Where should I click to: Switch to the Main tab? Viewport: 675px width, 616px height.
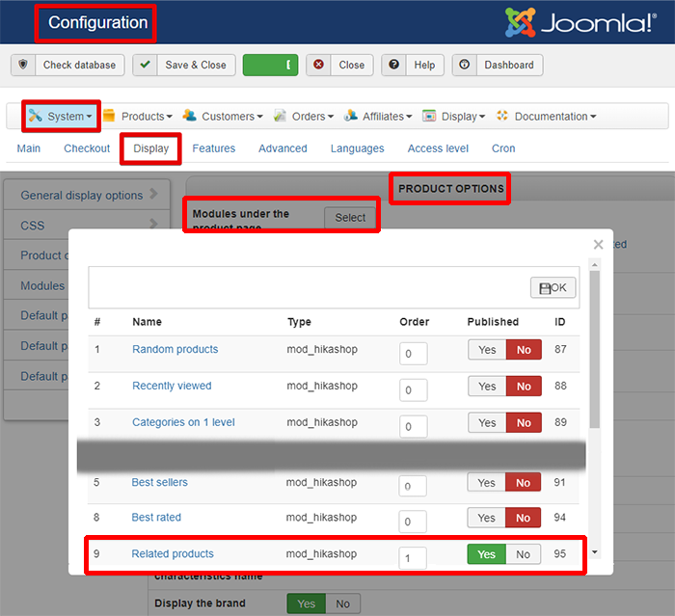tap(28, 148)
